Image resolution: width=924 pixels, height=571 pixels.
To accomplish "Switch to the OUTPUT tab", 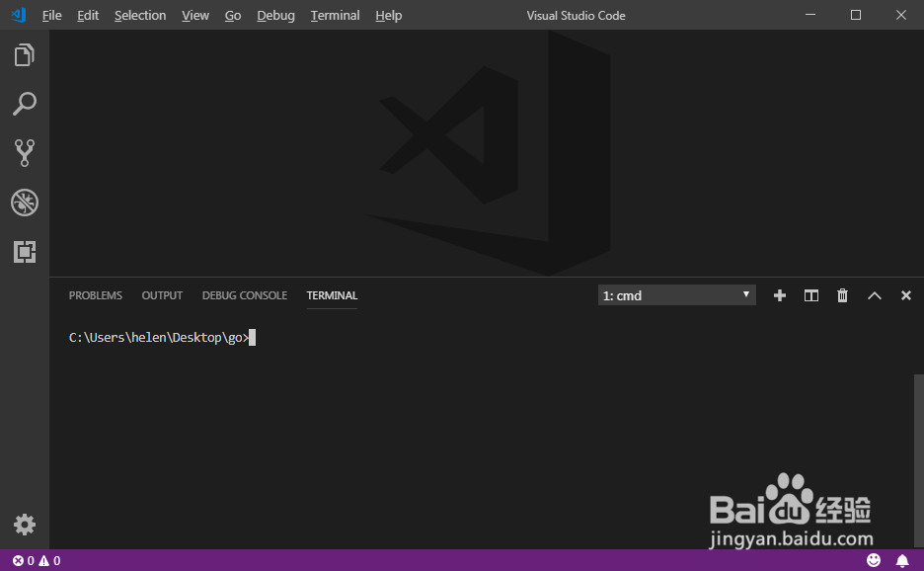I will pyautogui.click(x=162, y=295).
